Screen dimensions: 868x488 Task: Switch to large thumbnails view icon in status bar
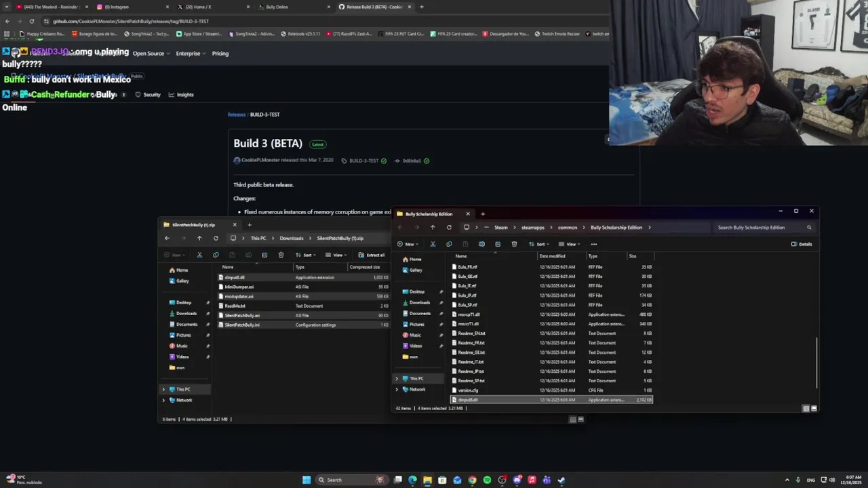[814, 409]
